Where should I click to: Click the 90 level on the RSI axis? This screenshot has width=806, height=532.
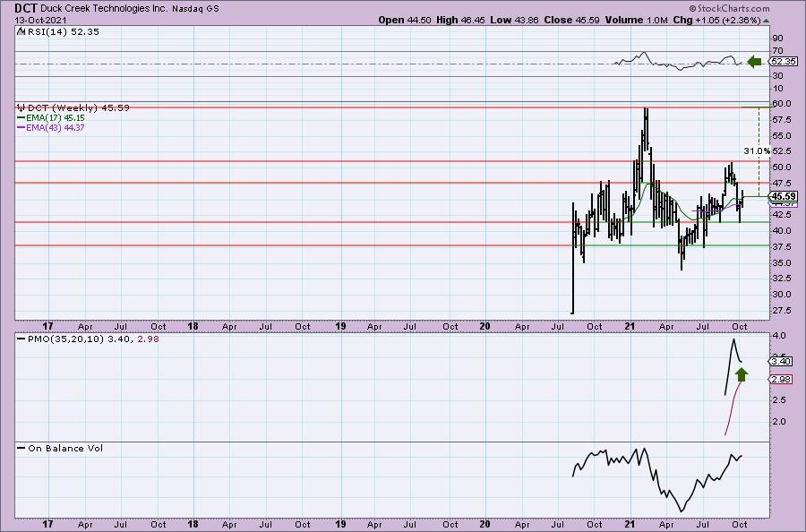tap(777, 39)
